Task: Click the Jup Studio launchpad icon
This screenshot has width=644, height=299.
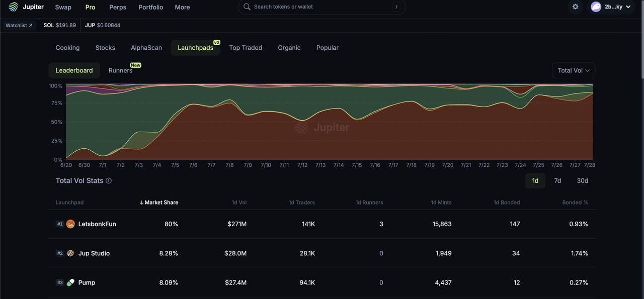Action: (70, 253)
